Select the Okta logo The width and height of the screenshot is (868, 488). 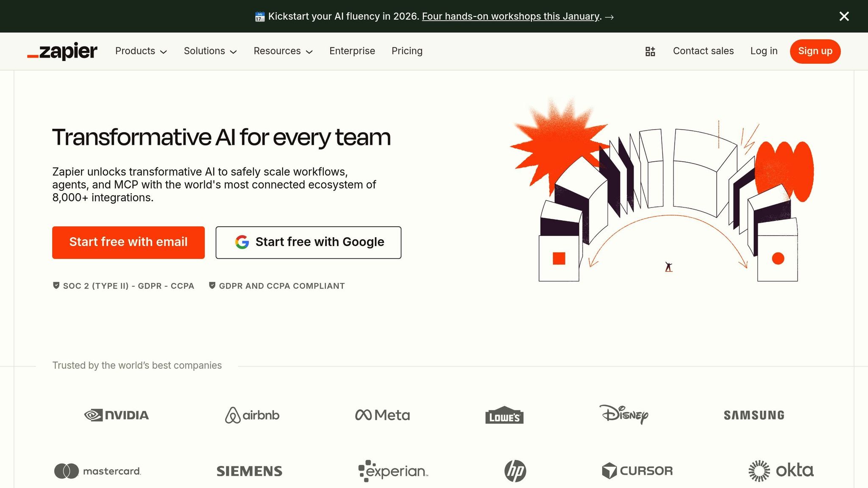(x=781, y=470)
